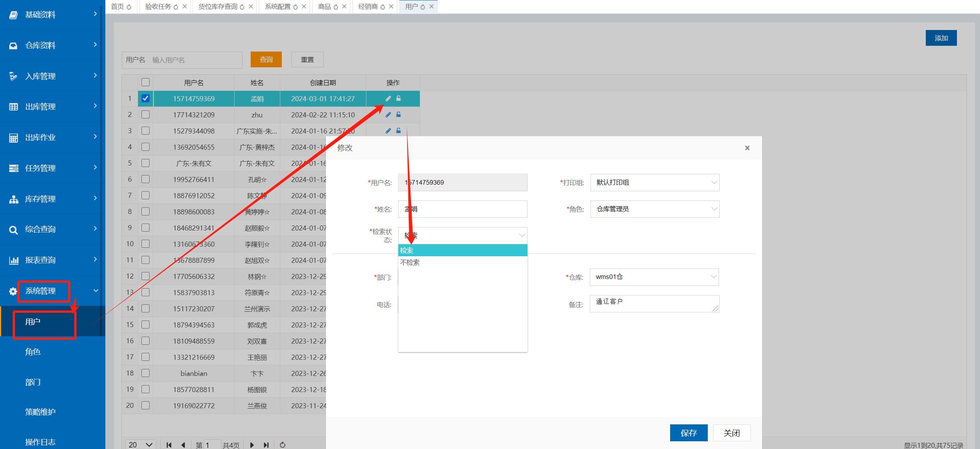Image resolution: width=980 pixels, height=449 pixels.
Task: Go to the last page arrow
Action: pyautogui.click(x=266, y=445)
